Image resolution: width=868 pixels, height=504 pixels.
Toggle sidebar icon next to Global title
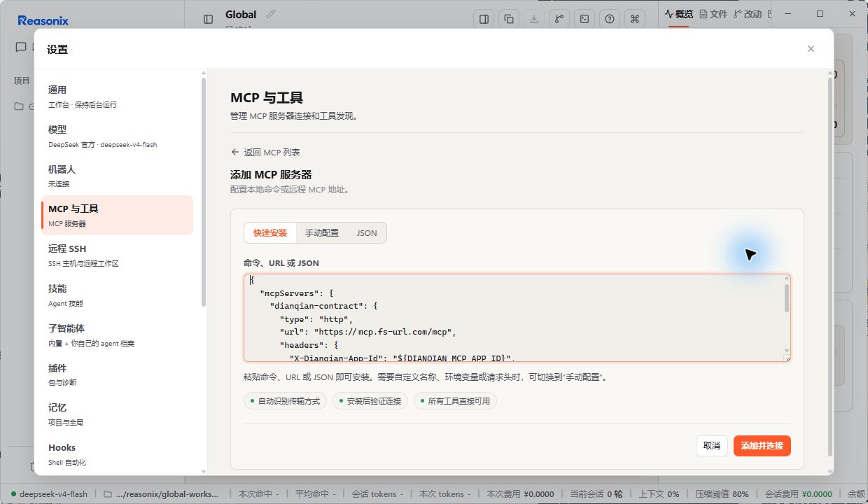208,20
